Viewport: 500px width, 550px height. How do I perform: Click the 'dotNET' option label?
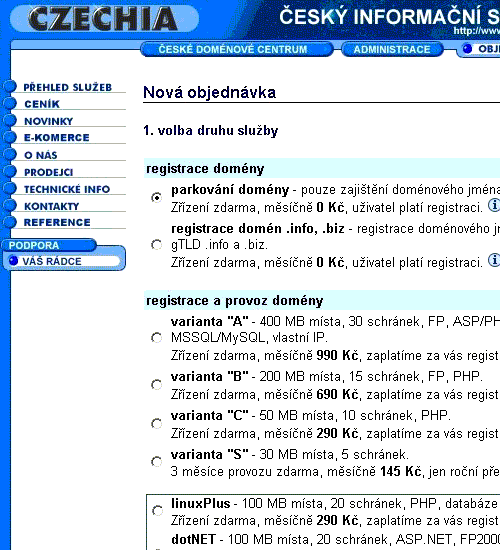[x=193, y=539]
